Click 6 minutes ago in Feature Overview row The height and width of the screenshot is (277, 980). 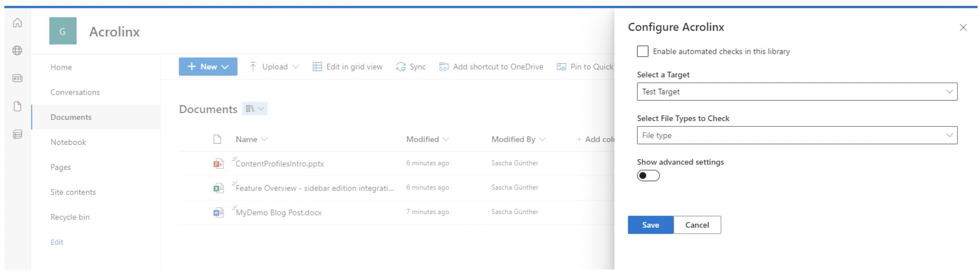tap(428, 187)
